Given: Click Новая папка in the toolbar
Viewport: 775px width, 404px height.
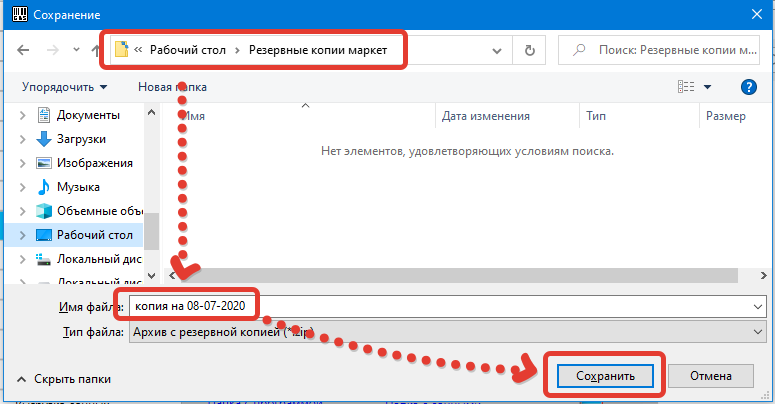Looking at the screenshot, I should [172, 87].
